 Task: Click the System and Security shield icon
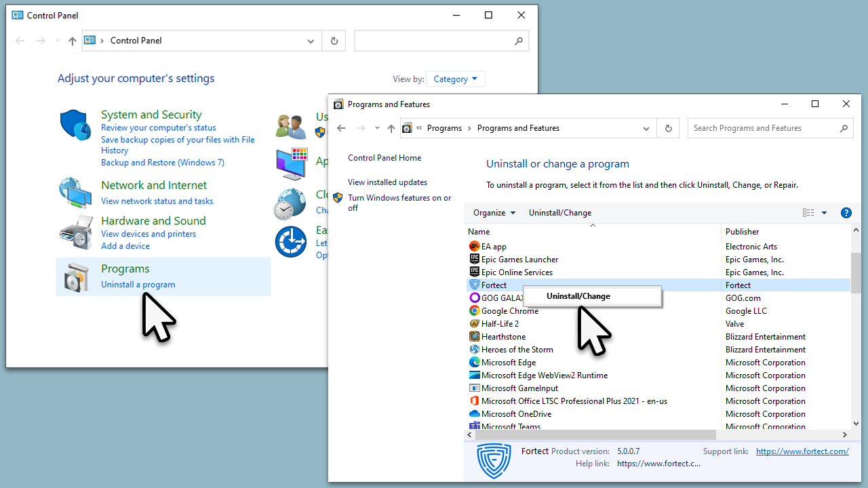75,125
